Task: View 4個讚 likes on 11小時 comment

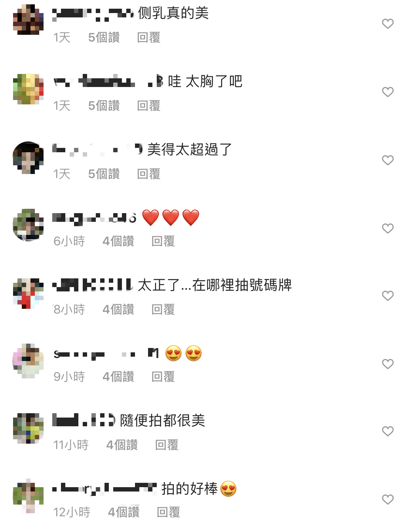Action: click(x=122, y=445)
